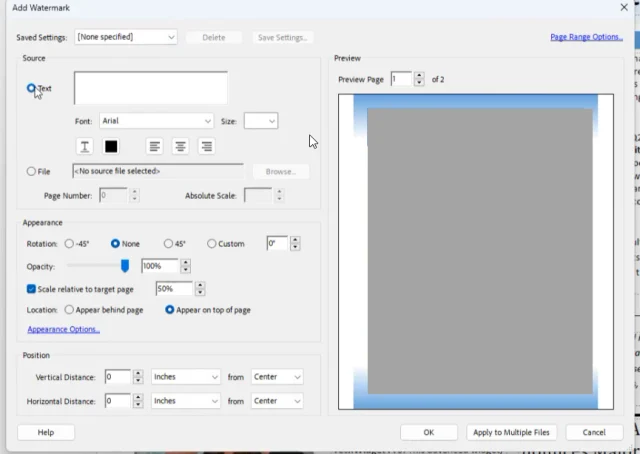640x454 pixels.
Task: Open the font Size dropdown
Action: click(261, 121)
